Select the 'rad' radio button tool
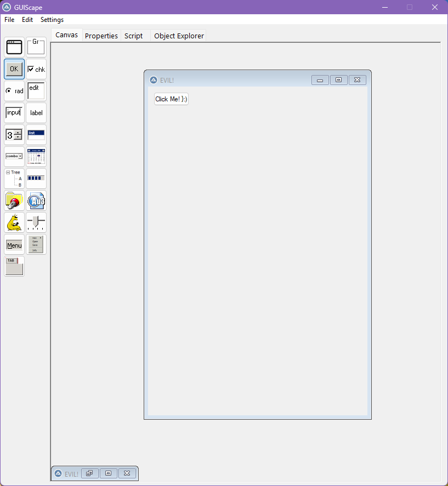448x486 pixels. pyautogui.click(x=14, y=91)
